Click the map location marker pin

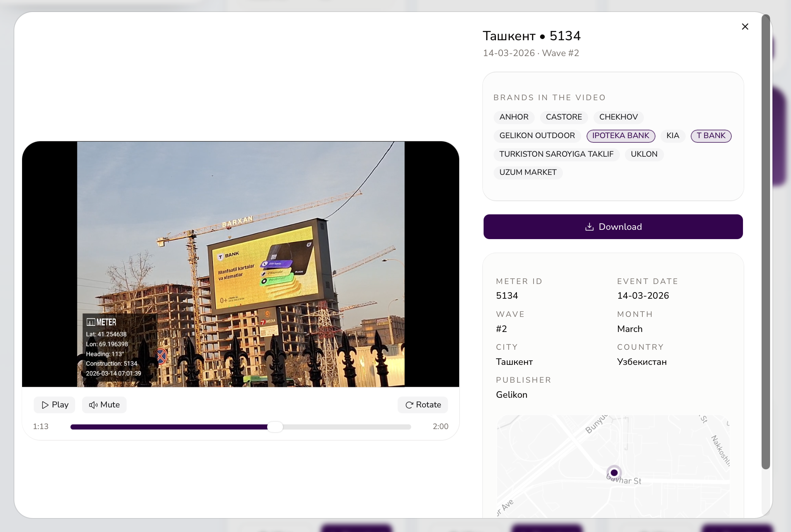click(614, 473)
